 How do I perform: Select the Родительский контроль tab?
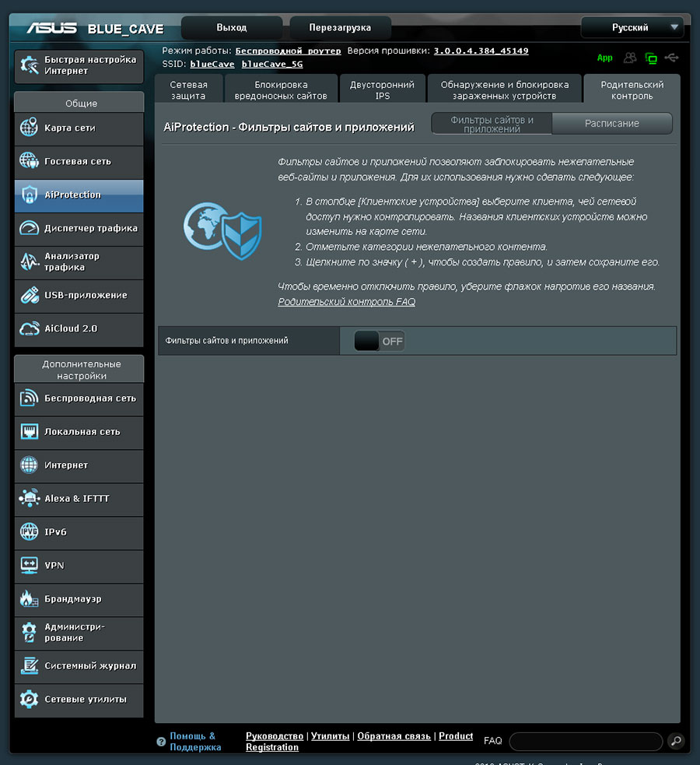coord(632,89)
